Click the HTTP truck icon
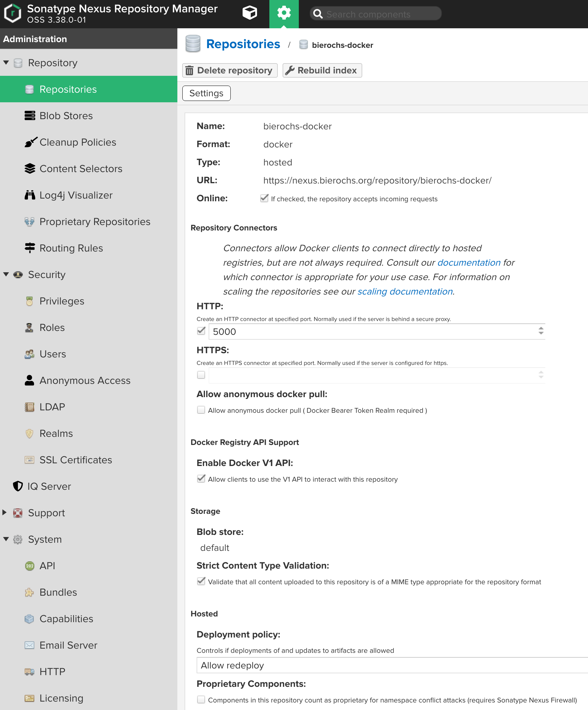This screenshot has width=588, height=710. pyautogui.click(x=29, y=671)
